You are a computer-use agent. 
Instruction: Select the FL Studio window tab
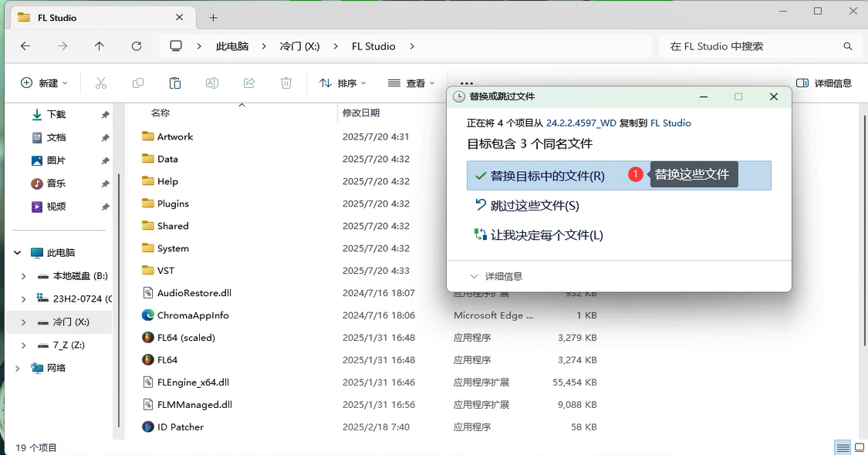tap(101, 18)
